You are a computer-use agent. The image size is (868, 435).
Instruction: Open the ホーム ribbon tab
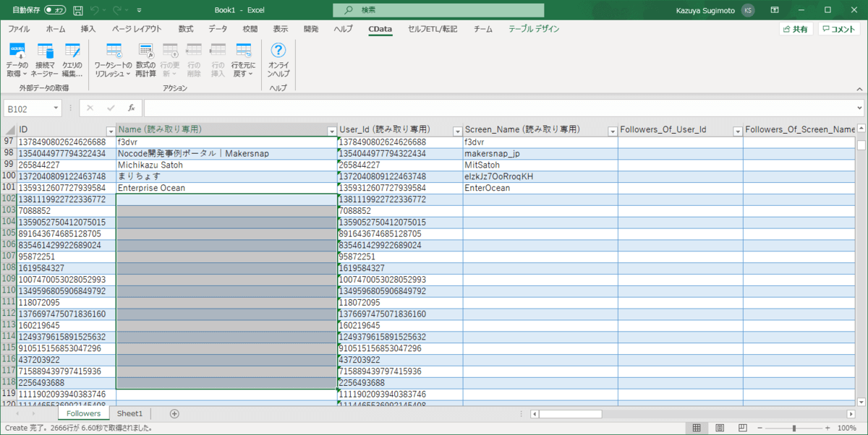55,29
